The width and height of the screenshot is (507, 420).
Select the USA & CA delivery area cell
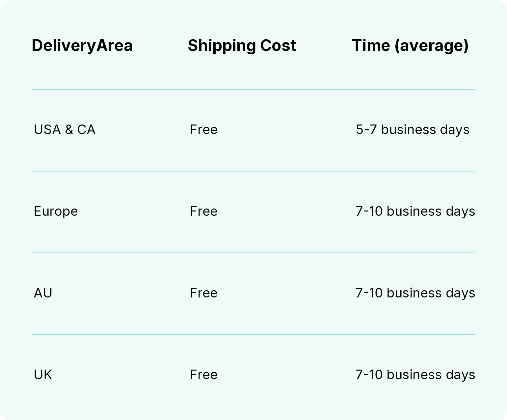65,129
